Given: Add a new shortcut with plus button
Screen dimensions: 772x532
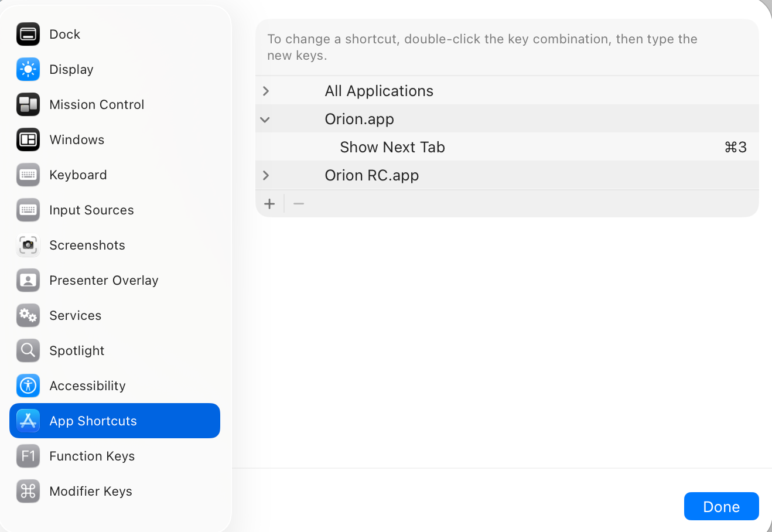Looking at the screenshot, I should pyautogui.click(x=269, y=204).
